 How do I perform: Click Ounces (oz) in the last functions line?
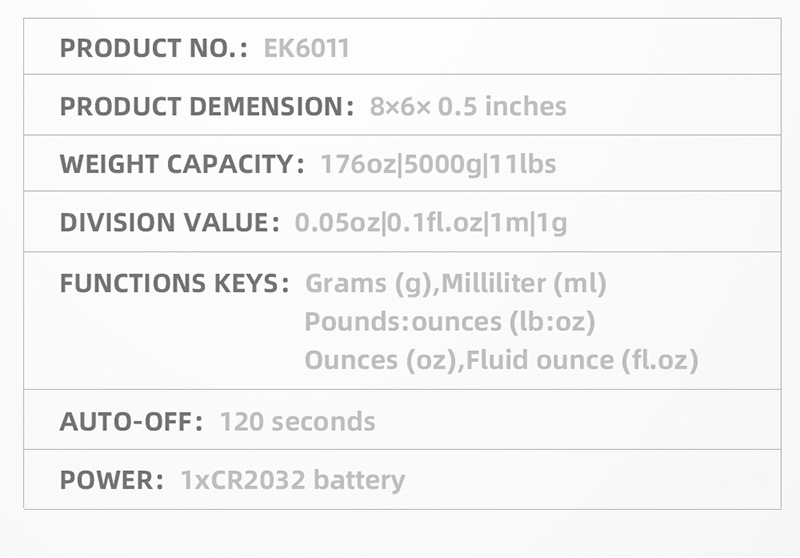coord(380,360)
